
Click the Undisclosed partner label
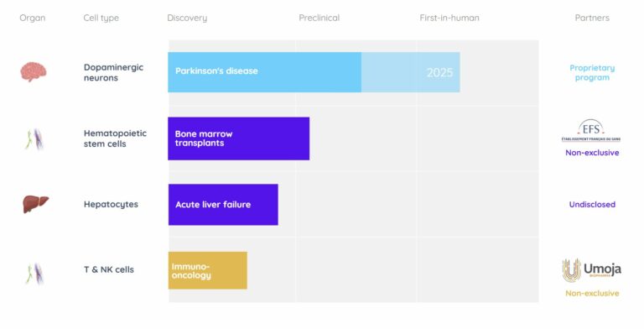click(x=592, y=205)
